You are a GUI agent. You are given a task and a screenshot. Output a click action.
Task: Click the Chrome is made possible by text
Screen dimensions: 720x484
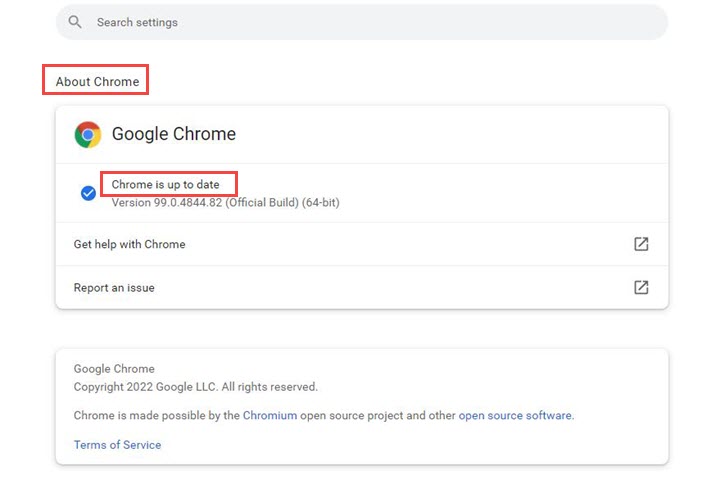point(156,415)
